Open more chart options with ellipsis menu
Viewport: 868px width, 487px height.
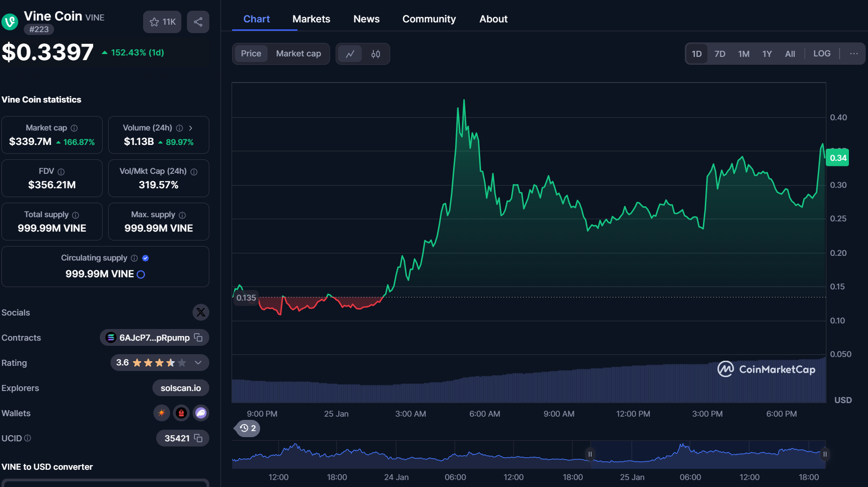coord(854,54)
